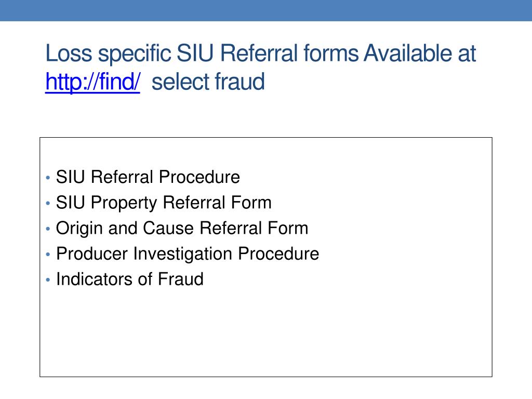This screenshot has height=399, width=532.
Task: Click the bullet dot before 'Indicators of Fraud'
Action: point(48,280)
